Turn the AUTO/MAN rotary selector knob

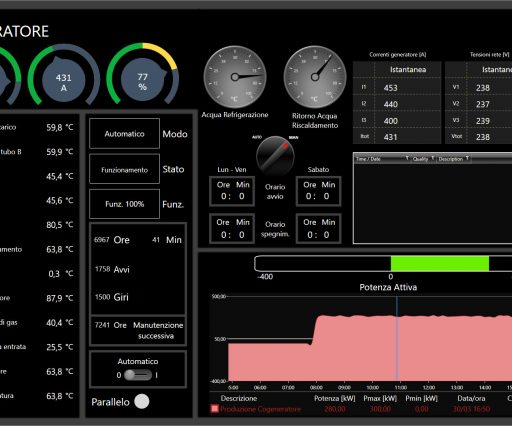tap(275, 155)
